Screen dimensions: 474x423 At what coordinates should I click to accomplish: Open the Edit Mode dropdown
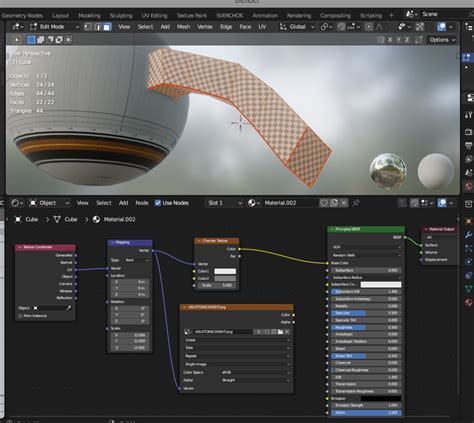click(x=54, y=27)
